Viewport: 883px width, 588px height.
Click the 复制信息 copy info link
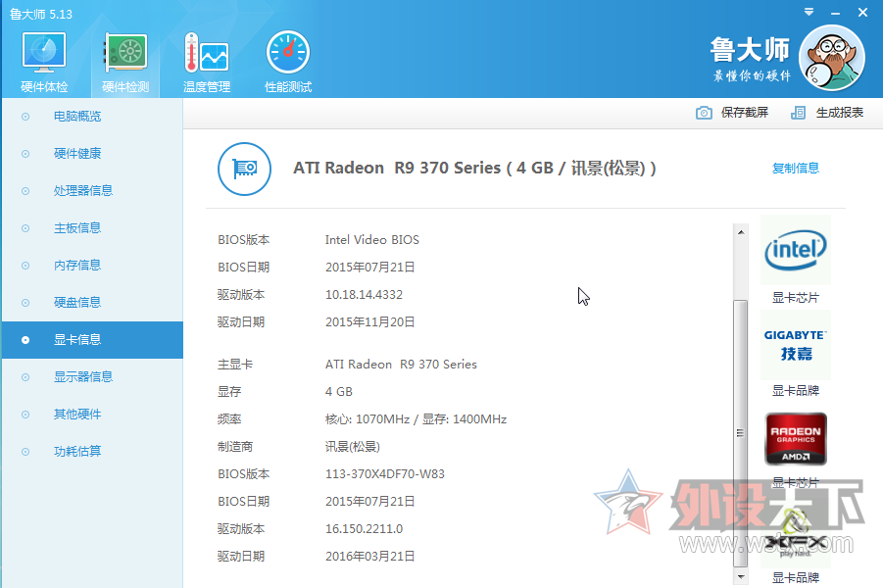795,168
